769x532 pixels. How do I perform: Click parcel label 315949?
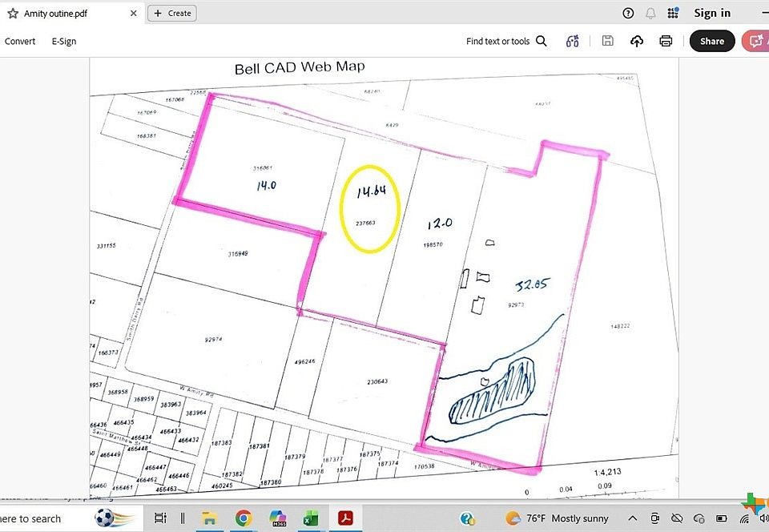238,254
